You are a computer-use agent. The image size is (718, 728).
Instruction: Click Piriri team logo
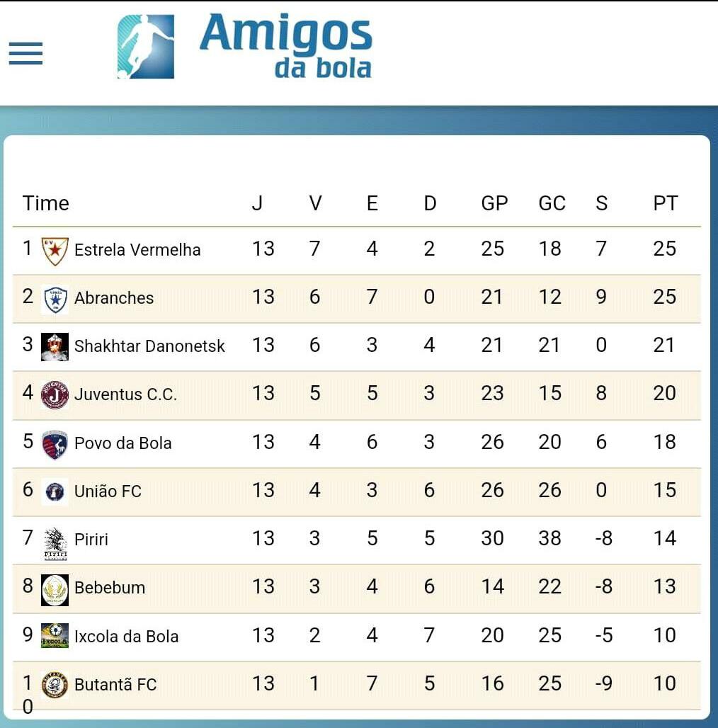coord(55,543)
